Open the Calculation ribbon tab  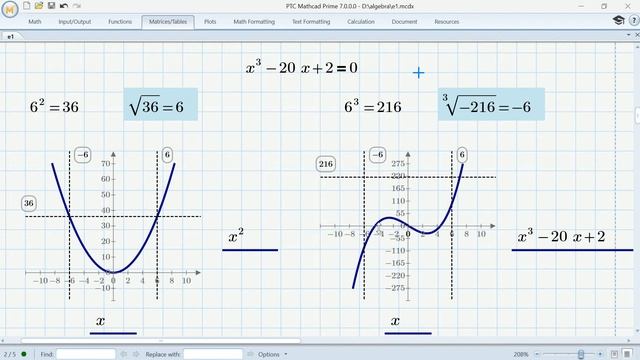(x=361, y=22)
